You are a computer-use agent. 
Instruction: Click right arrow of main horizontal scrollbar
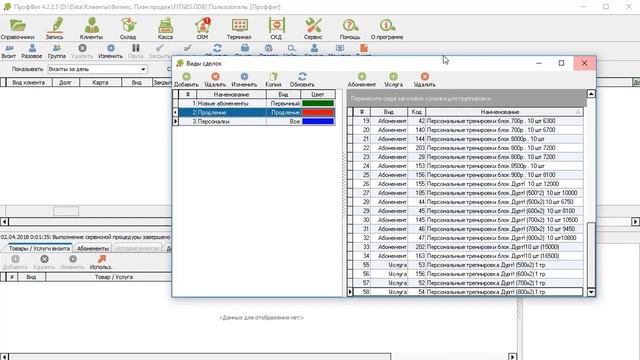coord(636,222)
